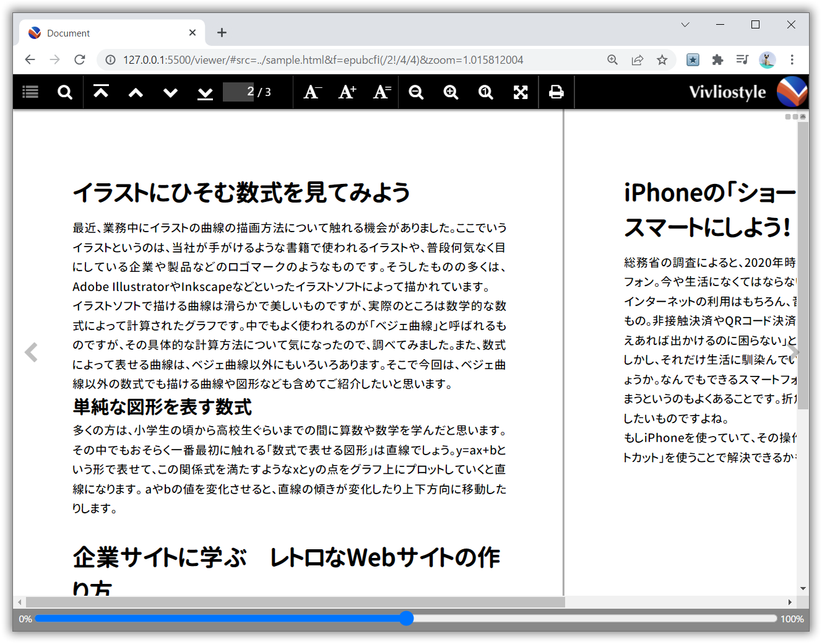The width and height of the screenshot is (822, 644).
Task: Click the page number input field
Action: [238, 92]
